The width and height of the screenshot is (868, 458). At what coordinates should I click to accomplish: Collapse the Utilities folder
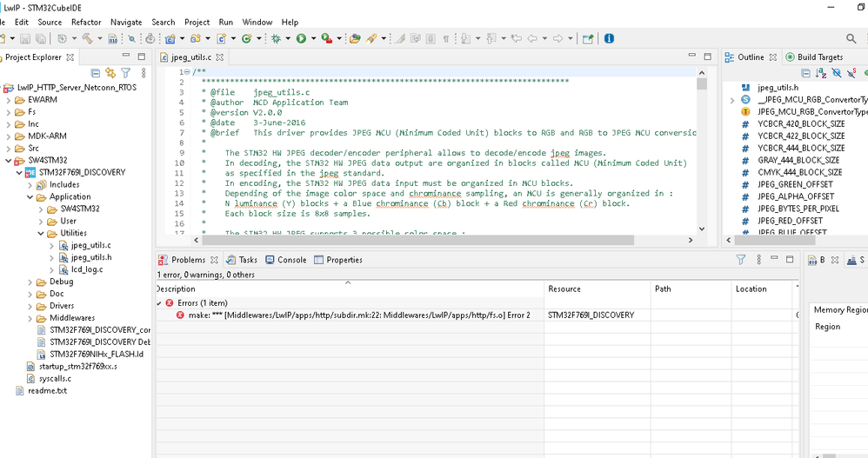[40, 234]
